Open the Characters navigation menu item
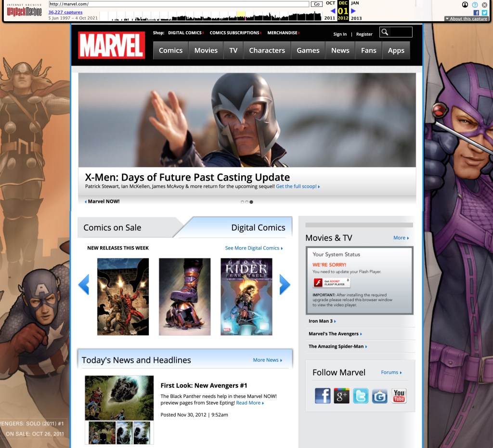Screen dimensions: 493x448 pos(267,51)
